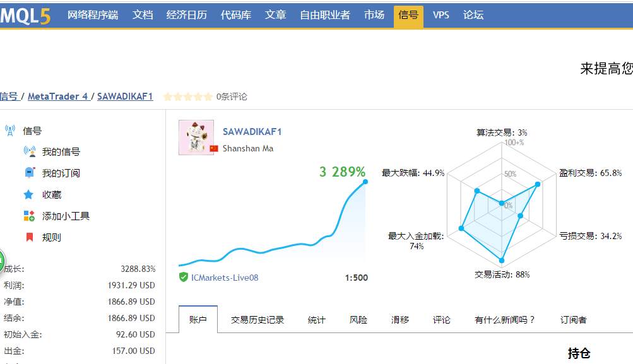The width and height of the screenshot is (633, 364).
Task: Open 我的信号 in the sidebar
Action: (x=61, y=152)
